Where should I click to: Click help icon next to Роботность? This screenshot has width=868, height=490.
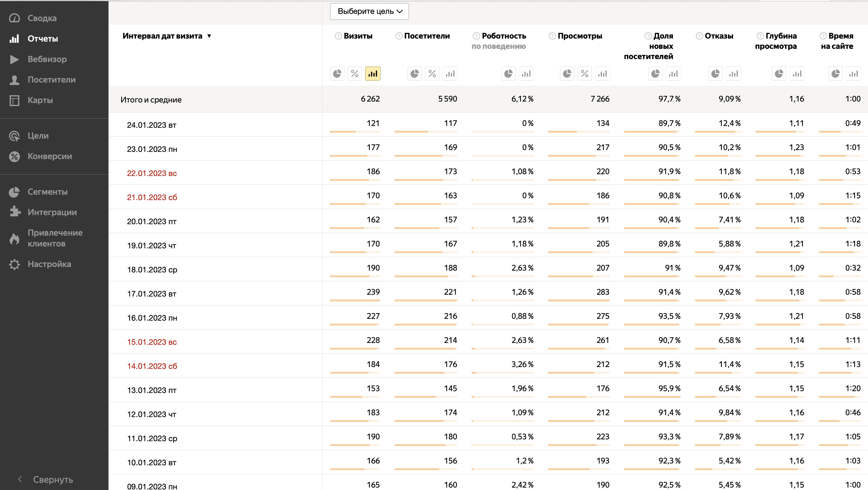coord(476,36)
